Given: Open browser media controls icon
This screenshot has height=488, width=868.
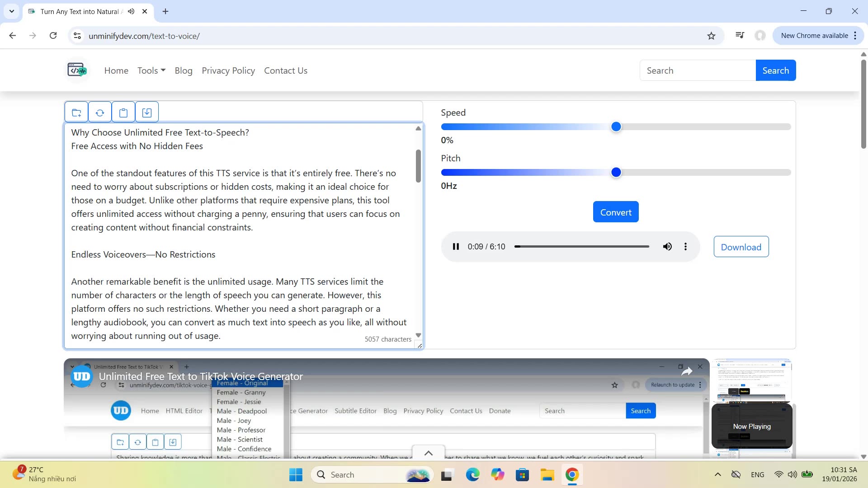Looking at the screenshot, I should pos(740,35).
